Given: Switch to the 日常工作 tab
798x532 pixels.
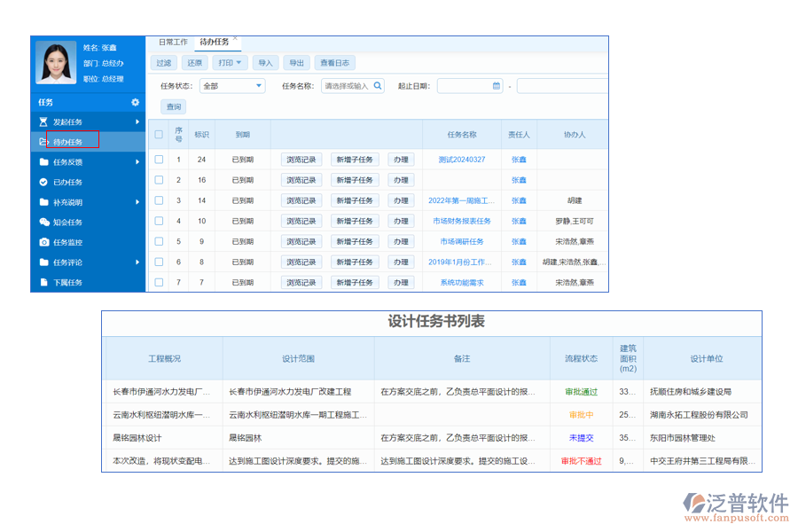Looking at the screenshot, I should click(x=173, y=42).
